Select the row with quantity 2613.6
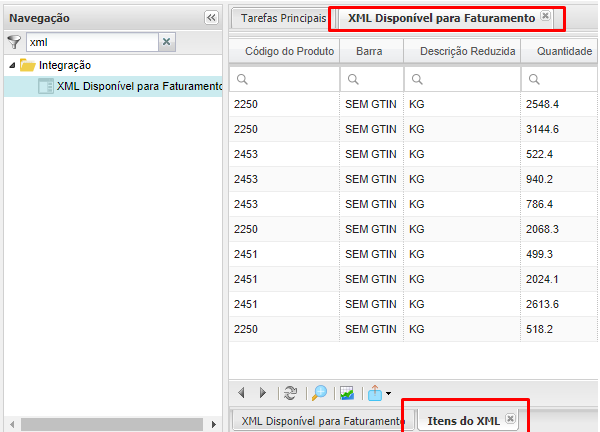This screenshot has height=432, width=600. pos(413,304)
